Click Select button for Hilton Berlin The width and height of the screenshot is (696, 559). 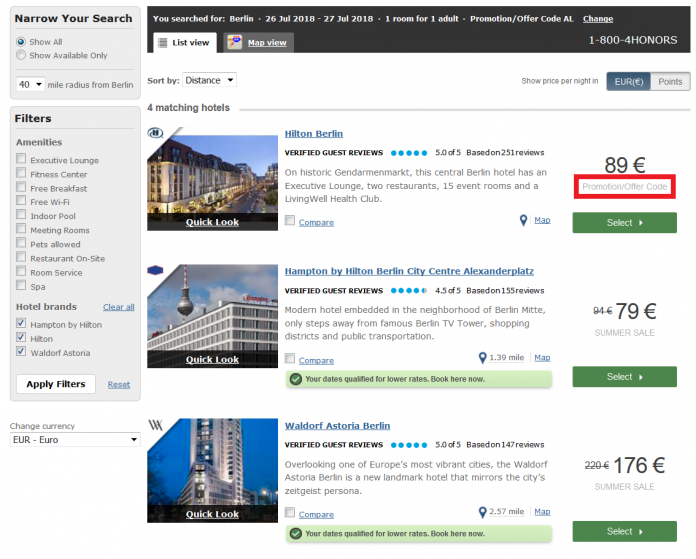(625, 223)
